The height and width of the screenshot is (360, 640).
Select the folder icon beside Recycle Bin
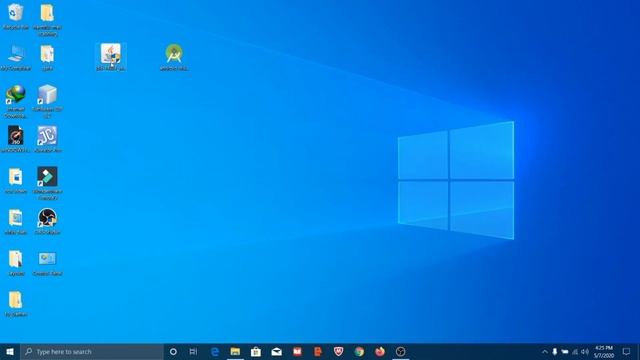coord(47,19)
